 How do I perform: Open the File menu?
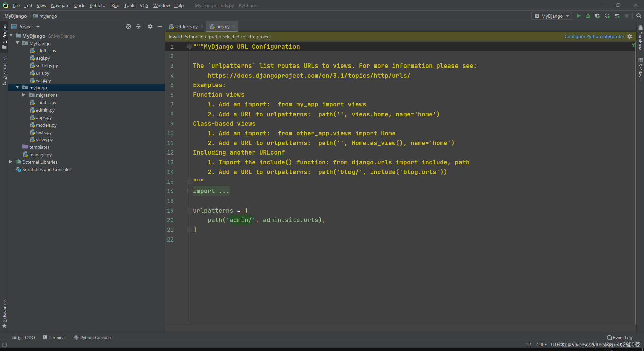pyautogui.click(x=16, y=5)
